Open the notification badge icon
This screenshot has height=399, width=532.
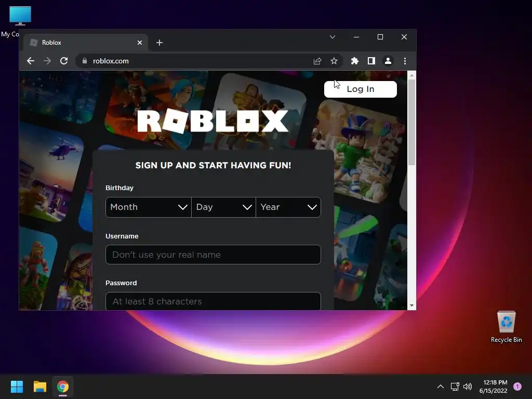pos(517,387)
